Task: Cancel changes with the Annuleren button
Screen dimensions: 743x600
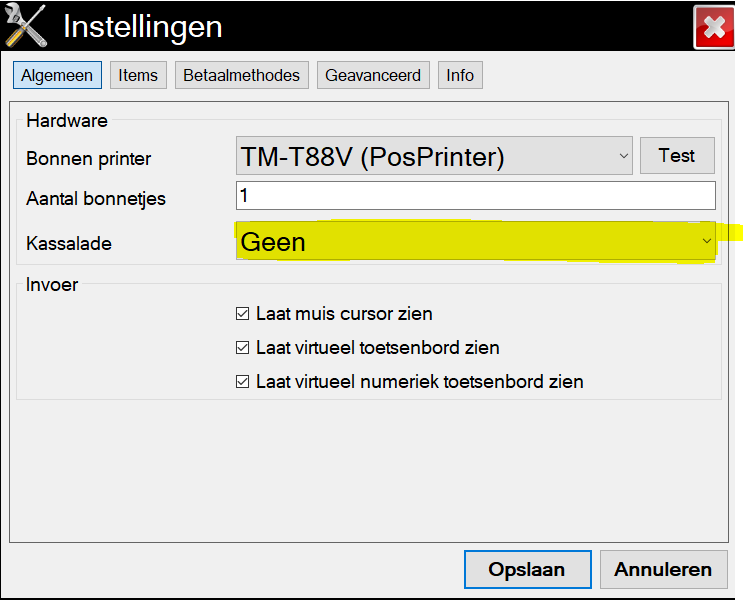Action: (663, 570)
